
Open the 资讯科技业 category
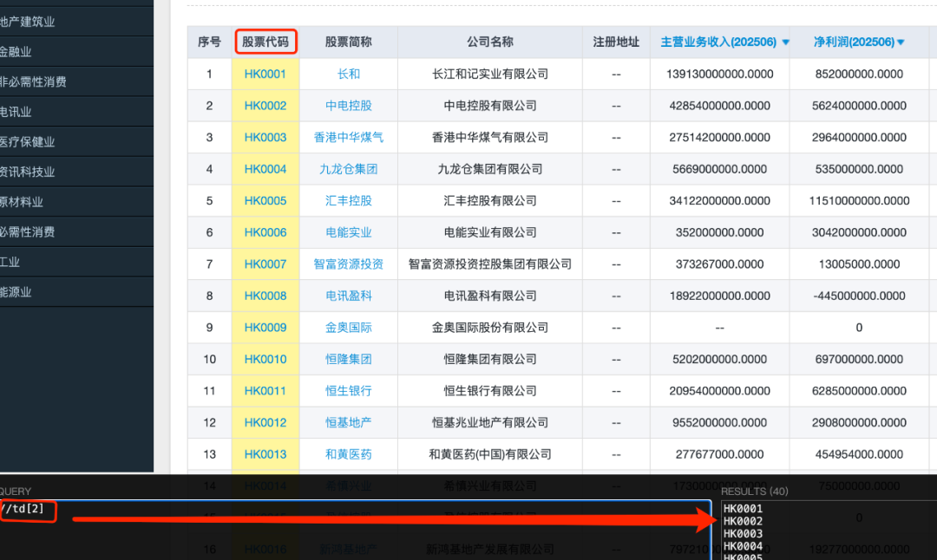click(x=28, y=172)
